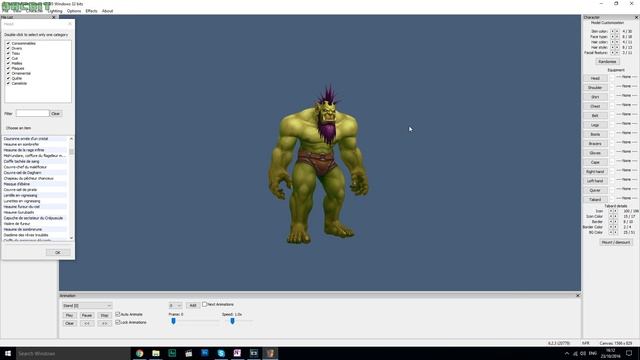Screen dimensions: 640x360
Task: Open Cape equipment selector
Action: 595,162
